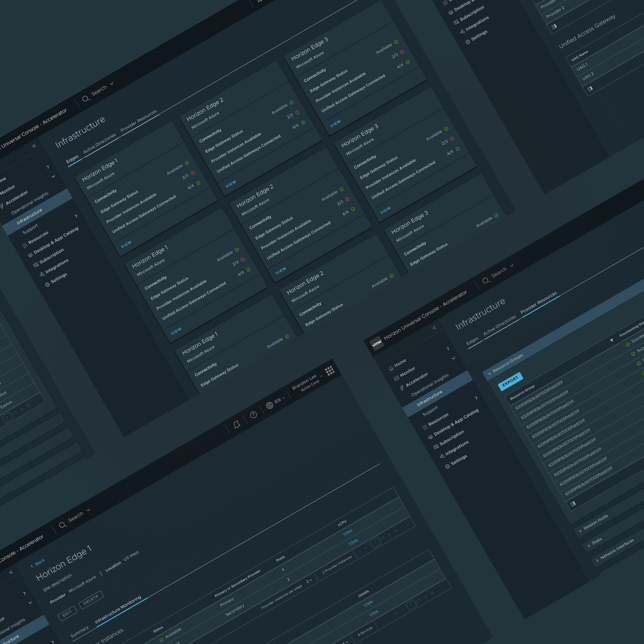Click the globe language icon
This screenshot has width=644, height=644.
click(x=270, y=405)
